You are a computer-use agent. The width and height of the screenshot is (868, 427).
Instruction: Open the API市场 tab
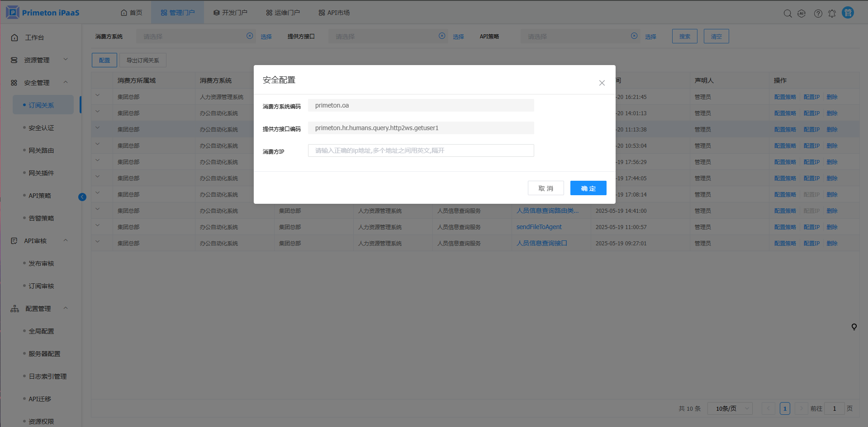coord(334,13)
